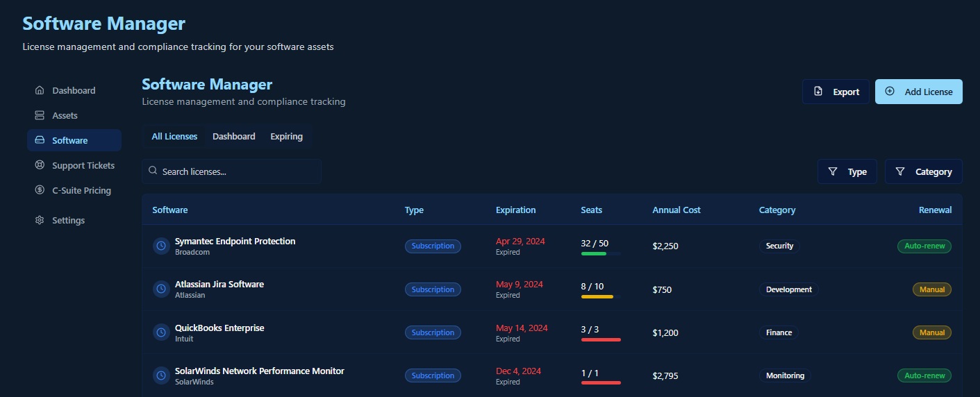Screen dimensions: 980x397
Task: Focus the Search licenses input field
Action: [x=236, y=171]
